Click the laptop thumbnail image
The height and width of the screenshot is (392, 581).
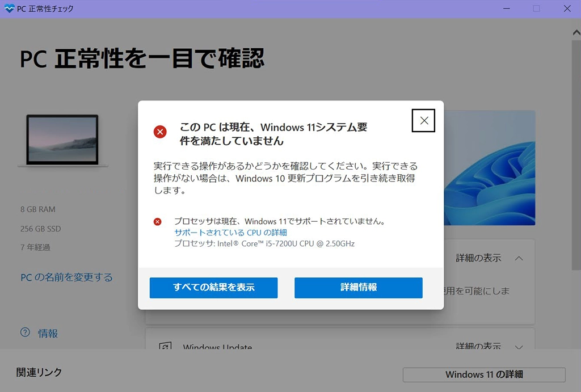(62, 140)
